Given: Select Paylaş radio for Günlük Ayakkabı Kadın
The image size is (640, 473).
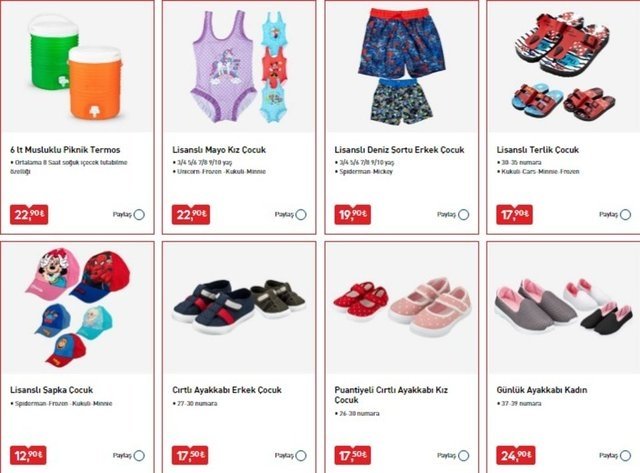Looking at the screenshot, I should pyautogui.click(x=625, y=455).
